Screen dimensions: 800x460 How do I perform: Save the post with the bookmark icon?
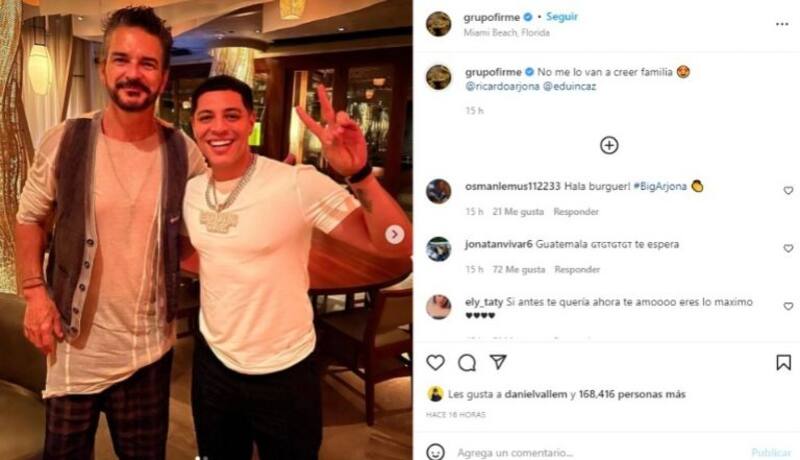click(x=784, y=363)
